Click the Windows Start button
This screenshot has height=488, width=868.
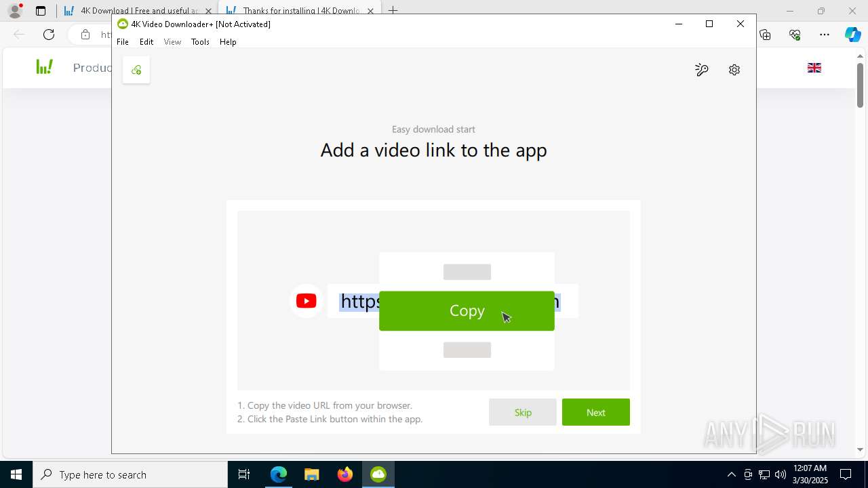[16, 474]
